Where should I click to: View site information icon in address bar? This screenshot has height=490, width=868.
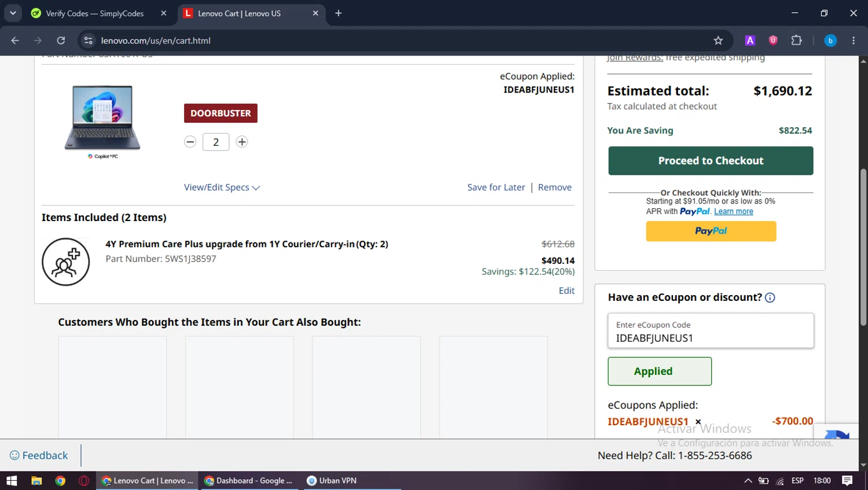(88, 40)
